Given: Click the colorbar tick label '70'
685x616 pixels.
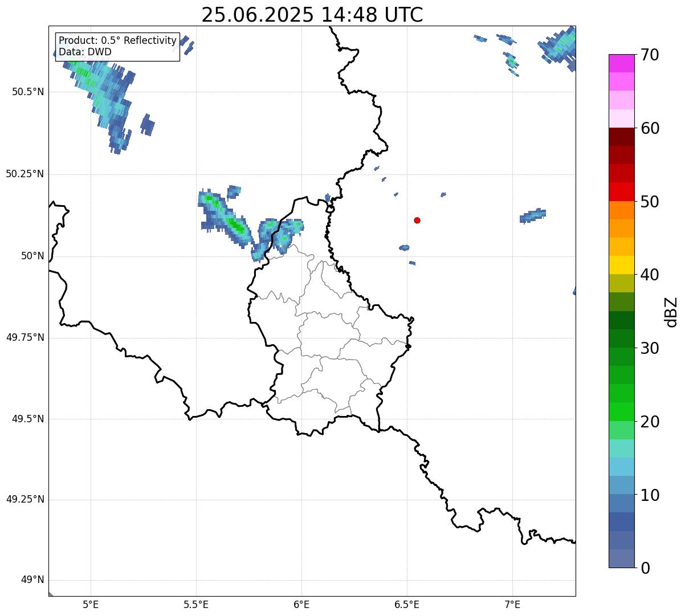Looking at the screenshot, I should click(x=650, y=55).
